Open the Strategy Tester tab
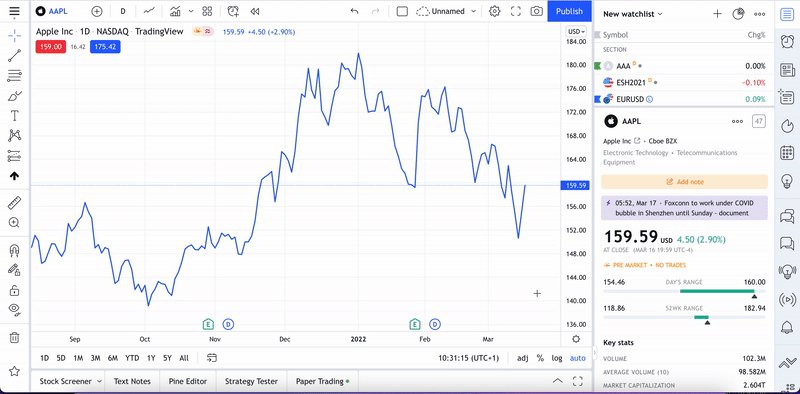 (x=251, y=381)
